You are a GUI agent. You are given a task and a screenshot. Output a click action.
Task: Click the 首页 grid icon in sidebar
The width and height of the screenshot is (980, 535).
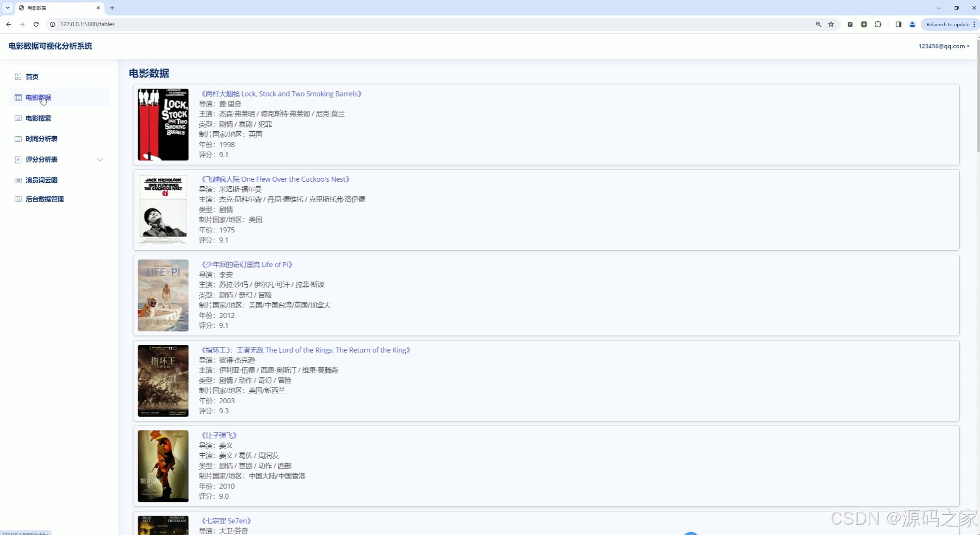pos(18,77)
